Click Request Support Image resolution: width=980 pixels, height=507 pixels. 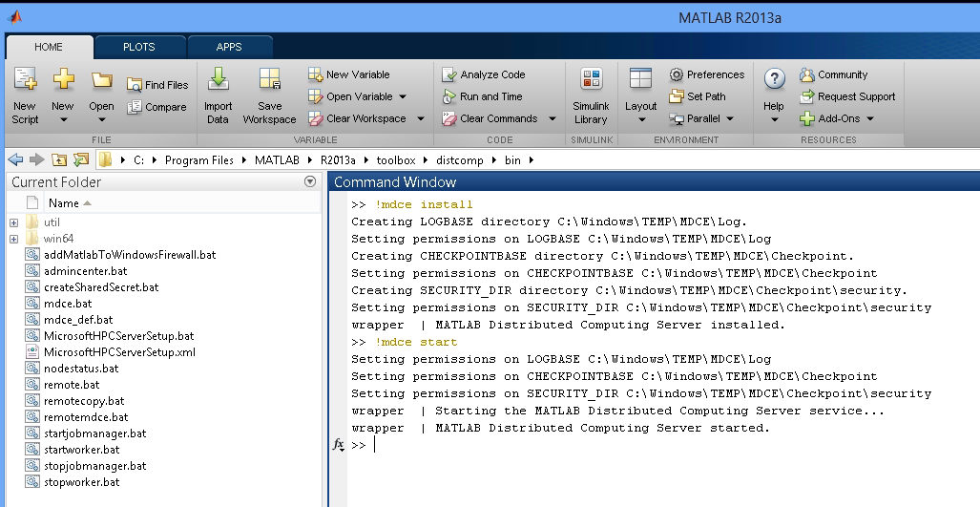coord(847,96)
